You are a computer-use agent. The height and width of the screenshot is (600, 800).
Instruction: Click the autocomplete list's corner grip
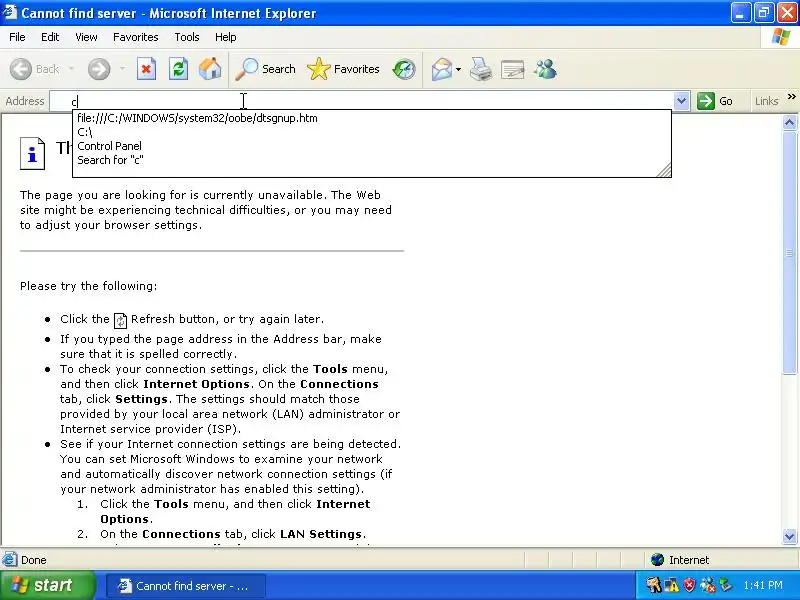click(664, 170)
